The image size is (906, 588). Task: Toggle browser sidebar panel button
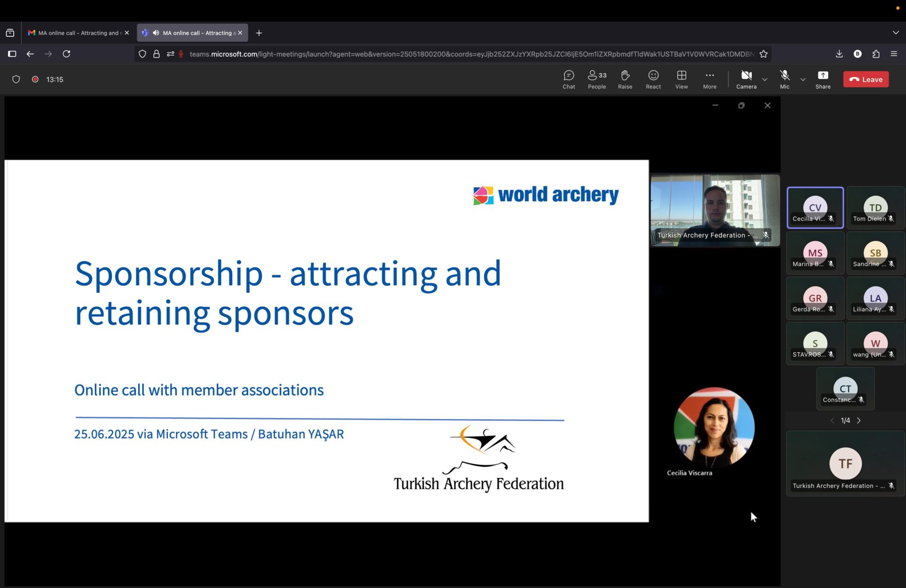click(12, 54)
